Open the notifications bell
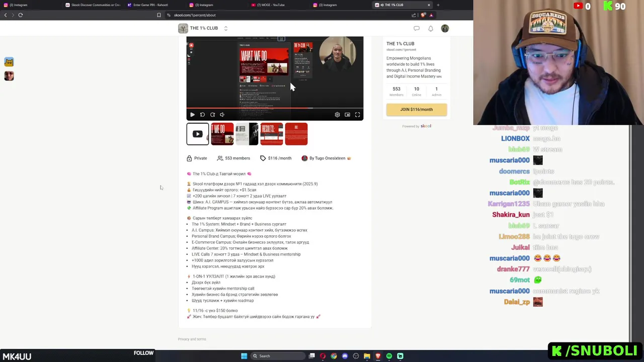The width and height of the screenshot is (644, 362). point(431,29)
